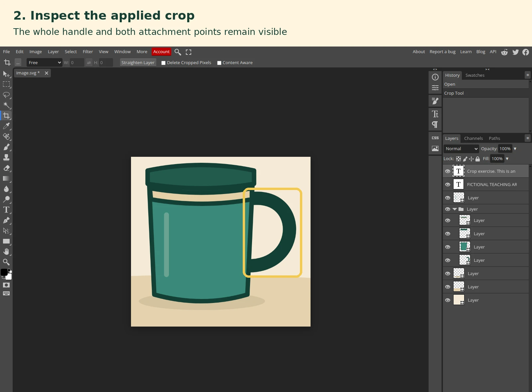Select the Eyedropper tool

[6, 126]
